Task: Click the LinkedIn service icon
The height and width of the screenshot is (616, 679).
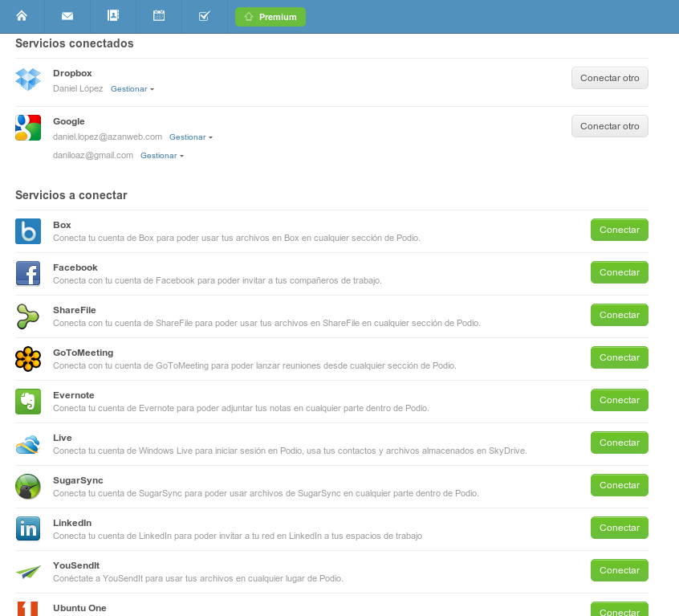Action: pyautogui.click(x=28, y=529)
